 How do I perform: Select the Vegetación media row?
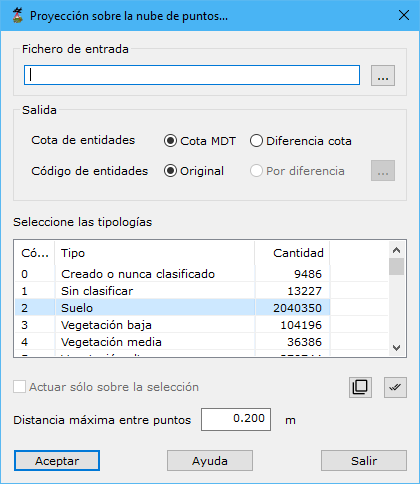(x=201, y=342)
